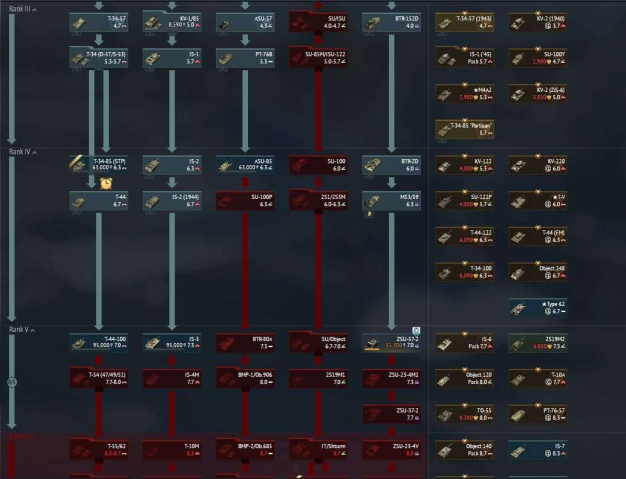
Task: Select the KV-1/85 heavy tank icon
Action: 171,21
